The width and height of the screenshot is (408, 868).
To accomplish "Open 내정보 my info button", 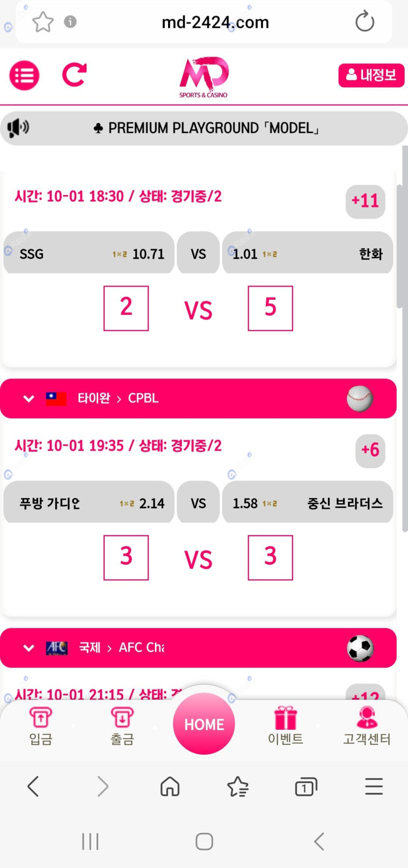I will click(371, 75).
